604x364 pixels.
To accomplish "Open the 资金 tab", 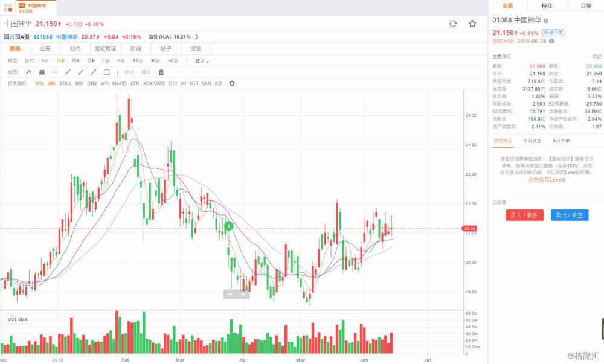I will point(196,48).
